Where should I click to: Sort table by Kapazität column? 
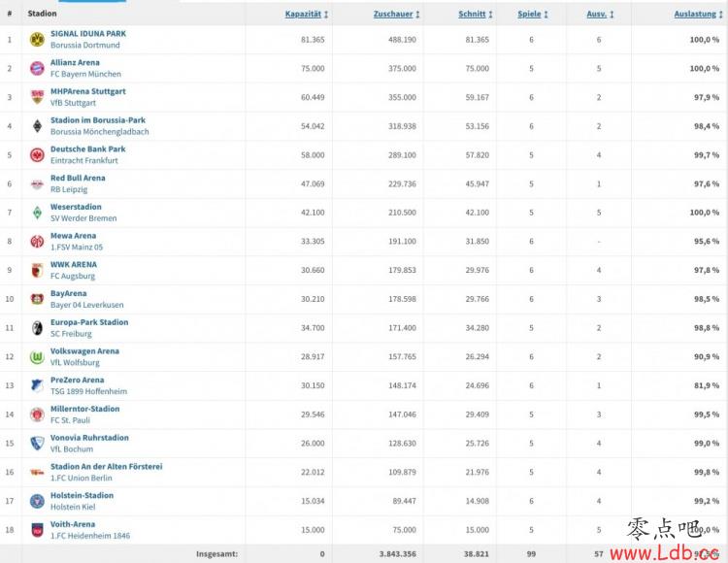click(x=307, y=14)
